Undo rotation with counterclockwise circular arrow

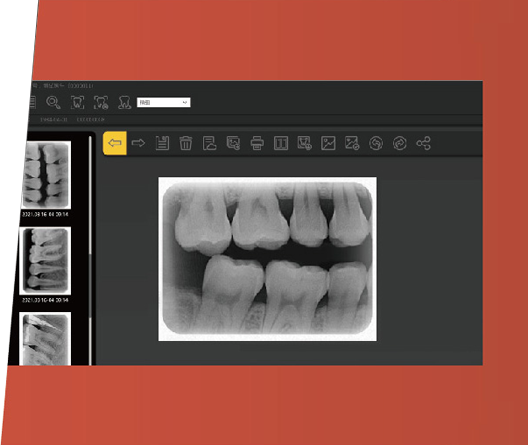pos(376,143)
